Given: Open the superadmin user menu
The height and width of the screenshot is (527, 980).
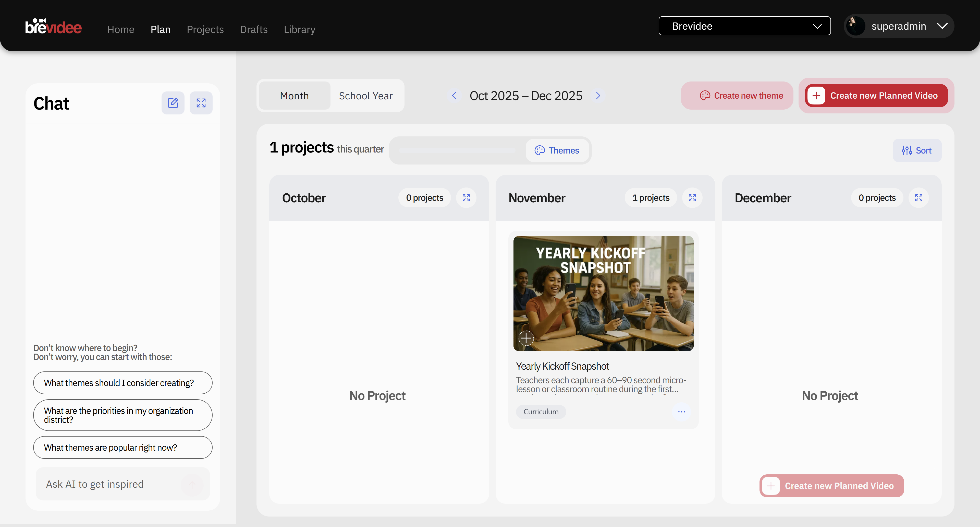Looking at the screenshot, I should 899,26.
